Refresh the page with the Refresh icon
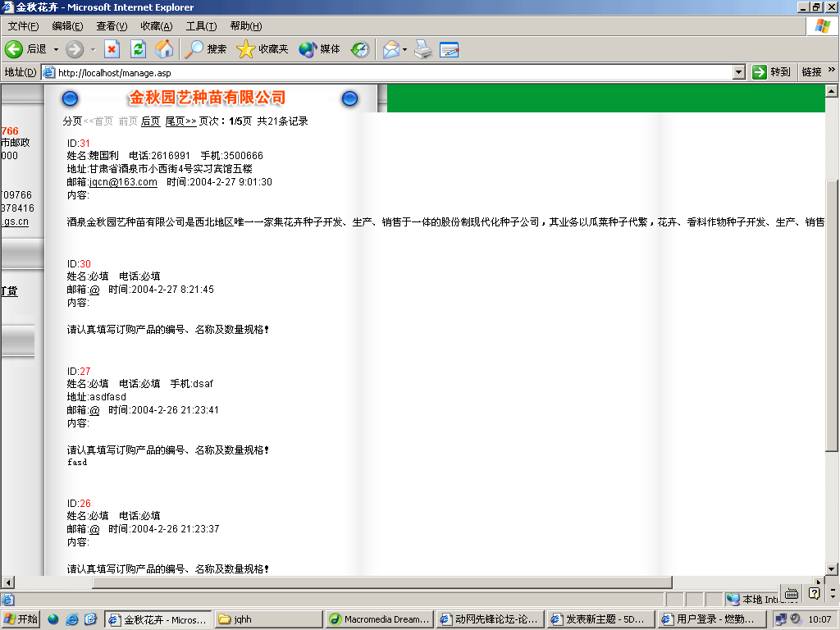The image size is (840, 630). pyautogui.click(x=139, y=49)
